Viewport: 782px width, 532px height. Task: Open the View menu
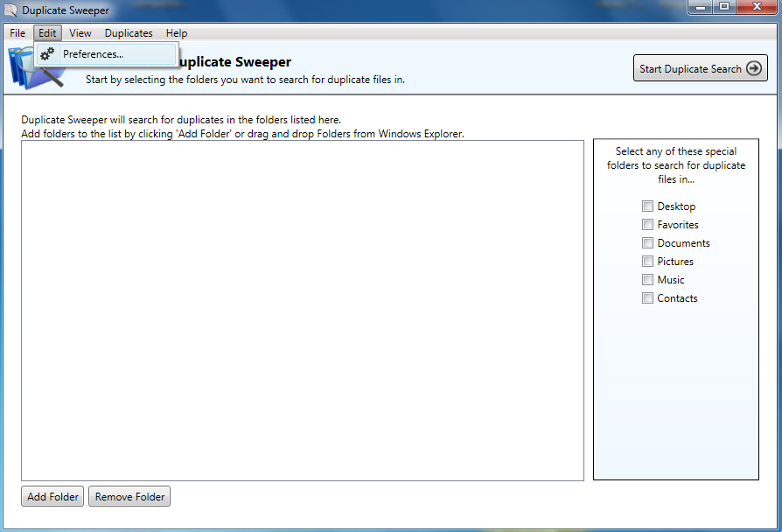click(80, 33)
